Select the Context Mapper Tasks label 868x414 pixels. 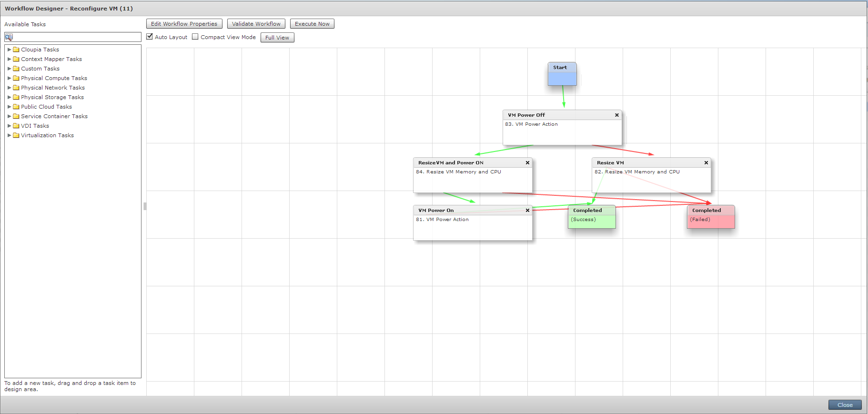(51, 59)
